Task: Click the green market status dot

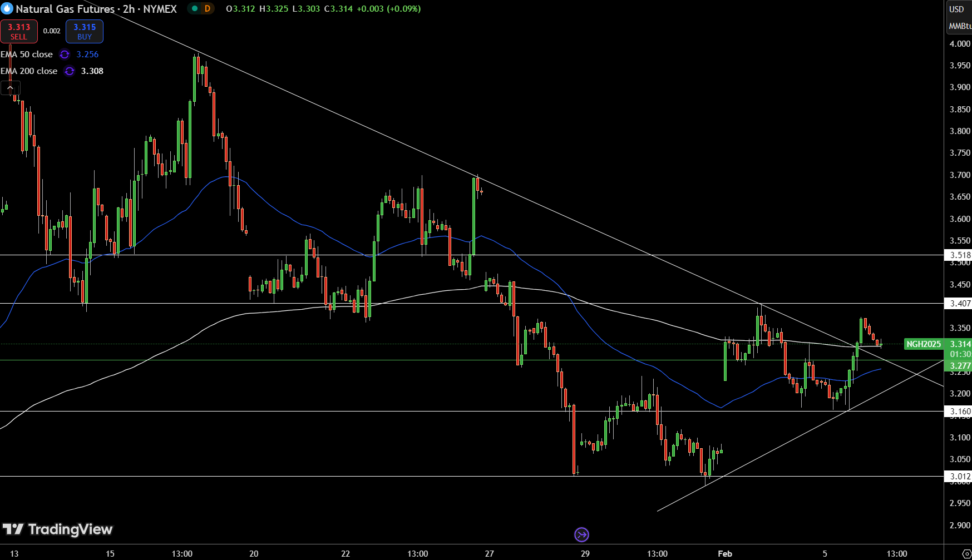Action: pos(195,9)
